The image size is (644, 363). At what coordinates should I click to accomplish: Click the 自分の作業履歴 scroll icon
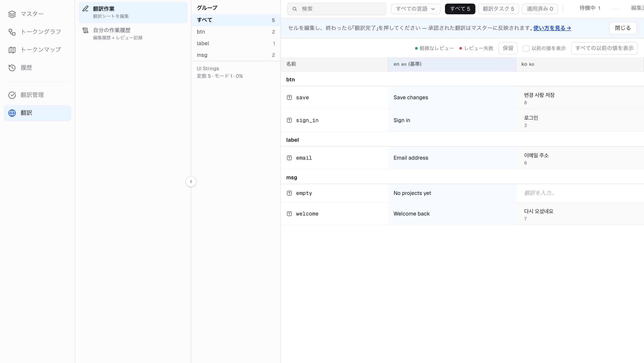pyautogui.click(x=85, y=30)
